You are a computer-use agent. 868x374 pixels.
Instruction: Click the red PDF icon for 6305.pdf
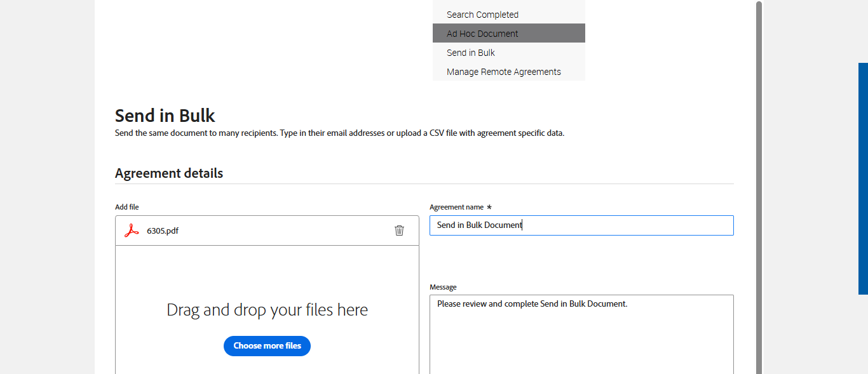[132, 230]
